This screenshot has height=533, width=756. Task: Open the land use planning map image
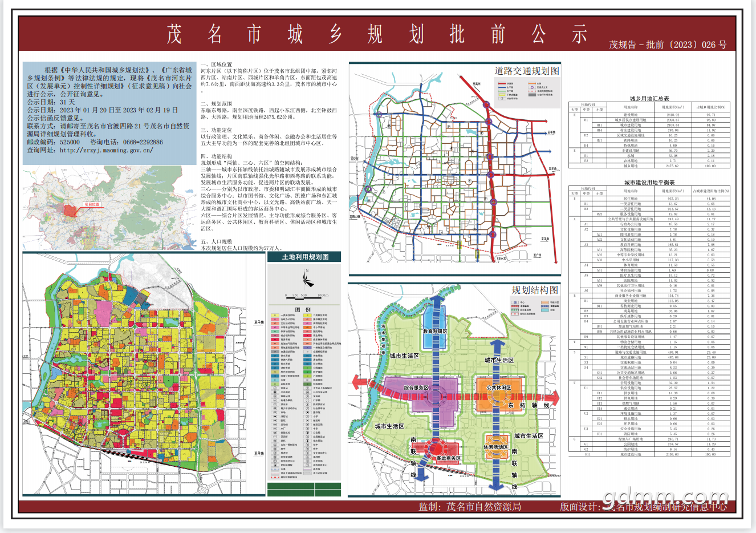coord(144,374)
